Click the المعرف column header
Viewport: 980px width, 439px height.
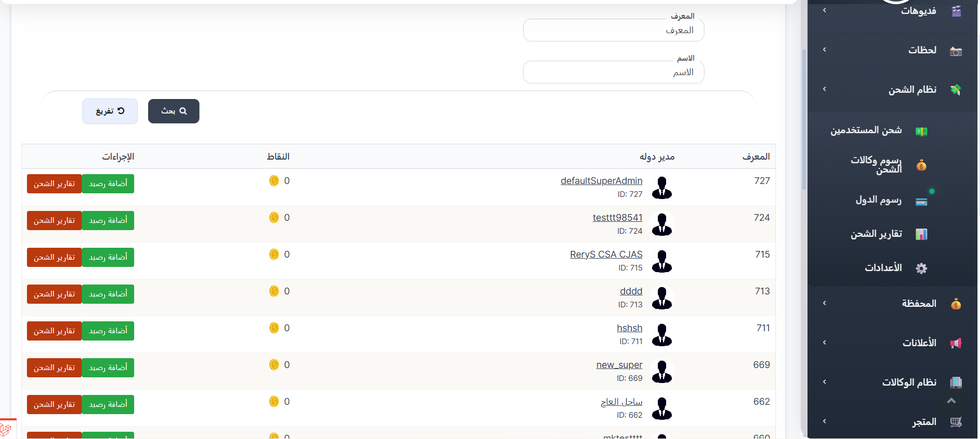pos(756,157)
